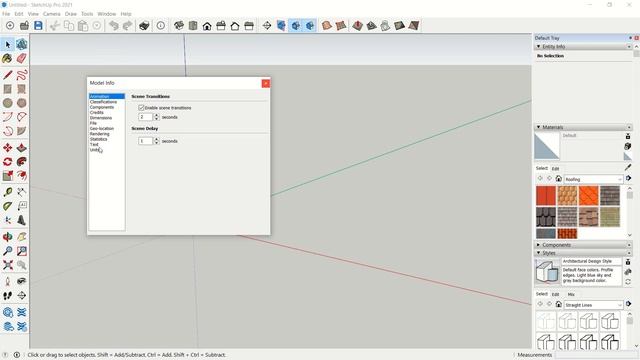Click the Undo arrow icon
Image resolution: width=640 pixels, height=360 pixels.
tap(113, 26)
